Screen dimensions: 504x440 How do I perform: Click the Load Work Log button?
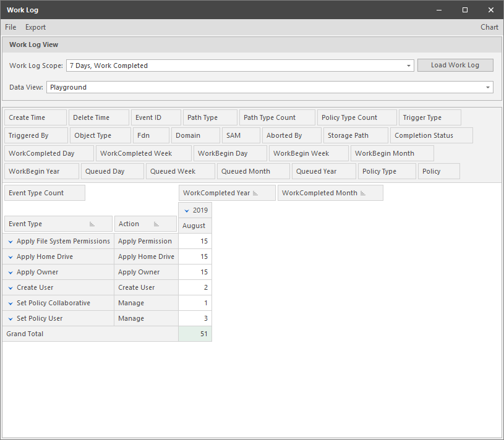click(x=455, y=65)
